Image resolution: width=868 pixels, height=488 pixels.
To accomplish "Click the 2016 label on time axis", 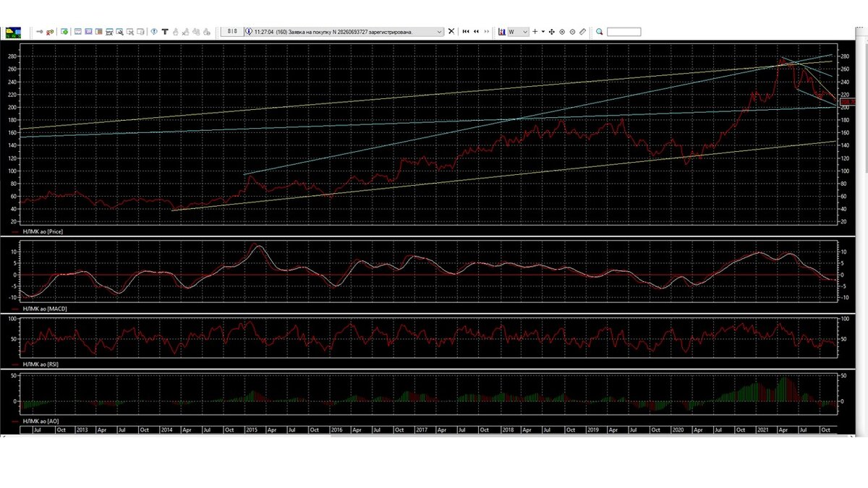I will (x=336, y=429).
